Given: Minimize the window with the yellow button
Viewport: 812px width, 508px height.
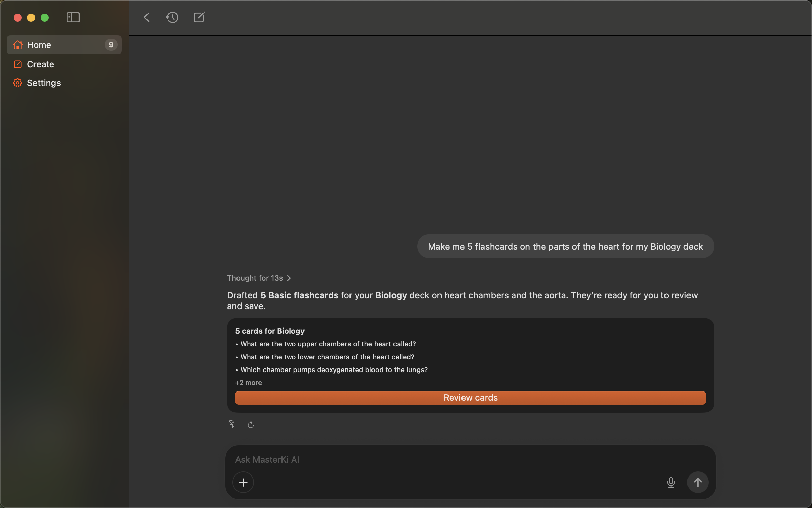Looking at the screenshot, I should click(x=31, y=17).
